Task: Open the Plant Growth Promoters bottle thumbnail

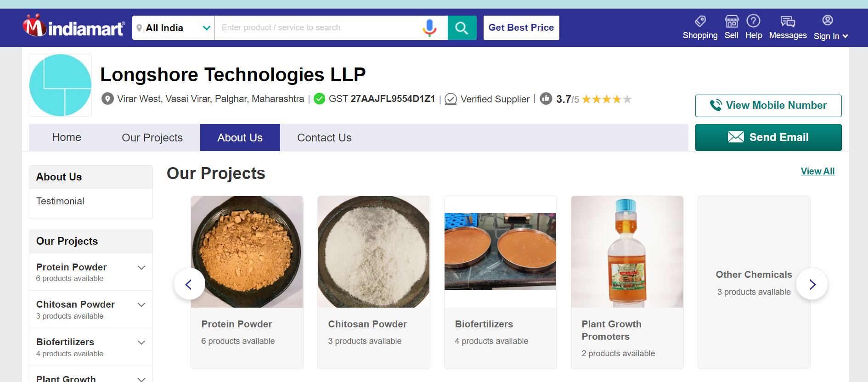Action: 627,252
